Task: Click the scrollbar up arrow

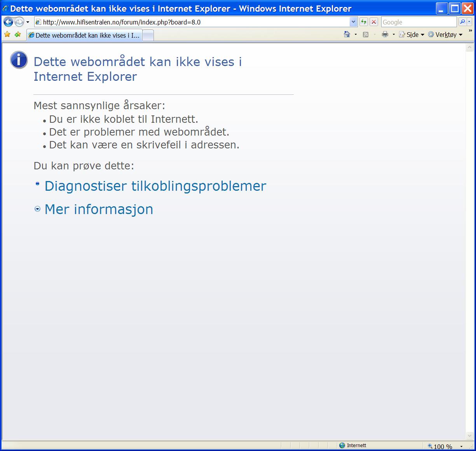Action: tap(469, 48)
